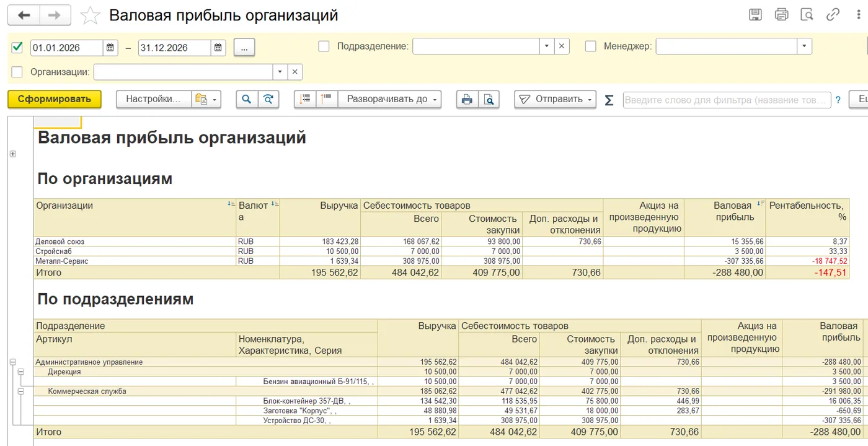Image resolution: width=868 pixels, height=446 pixels.
Task: Go back with the left arrow button
Action: [24, 15]
